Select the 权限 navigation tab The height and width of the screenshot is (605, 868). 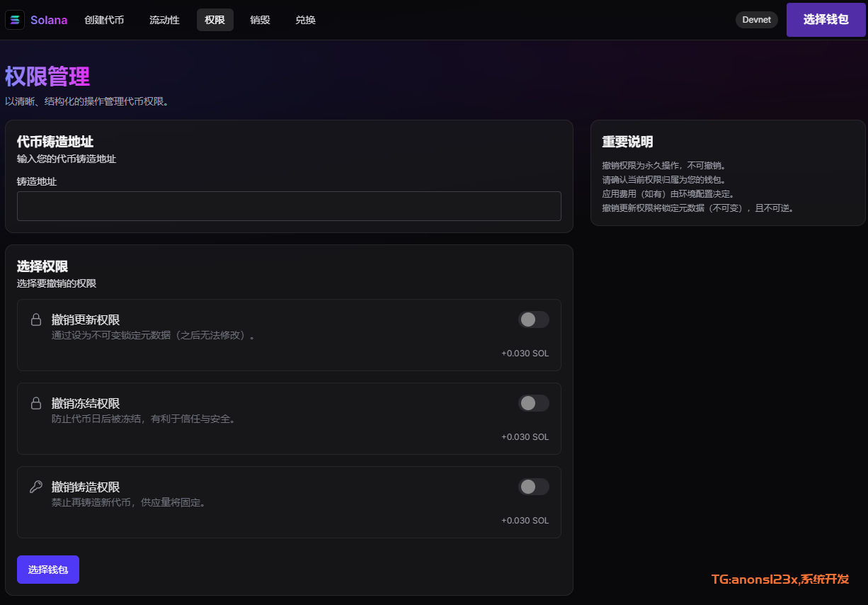215,20
